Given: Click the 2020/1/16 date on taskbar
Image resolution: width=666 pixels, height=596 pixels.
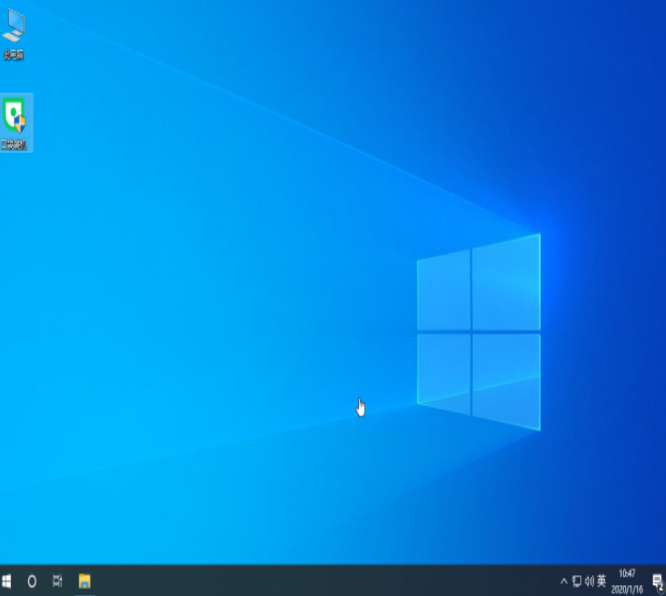Looking at the screenshot, I should pyautogui.click(x=627, y=589).
